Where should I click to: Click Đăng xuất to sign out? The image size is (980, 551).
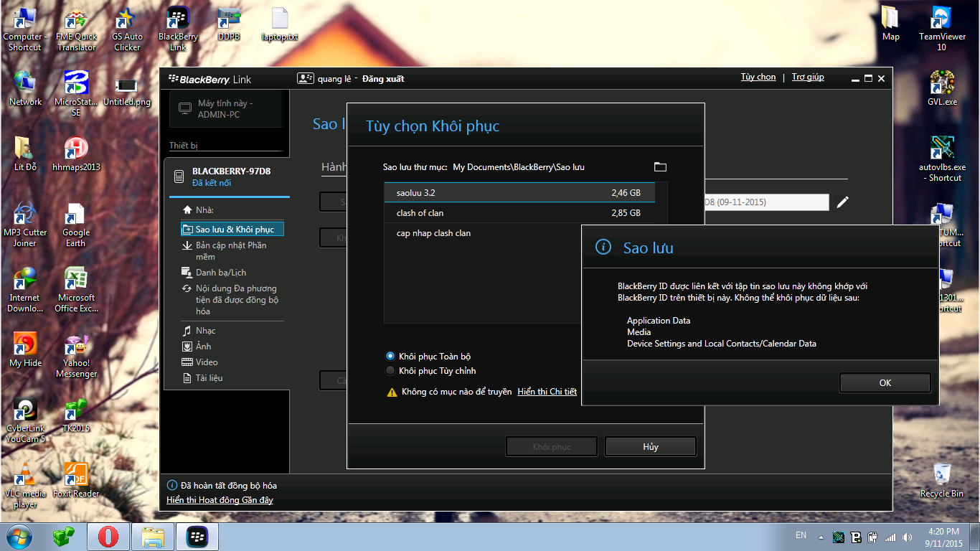[x=383, y=79]
